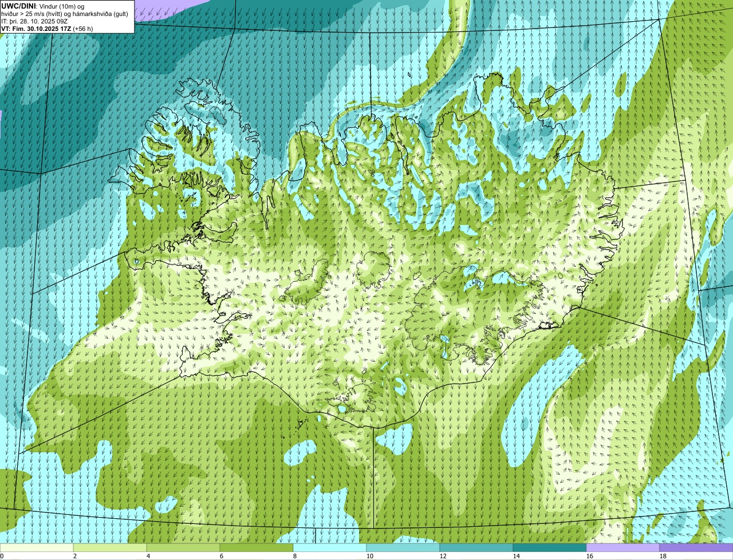Click the light yellow-green 2–4 m/s legend swatch
The height and width of the screenshot is (560, 733).
pyautogui.click(x=110, y=548)
